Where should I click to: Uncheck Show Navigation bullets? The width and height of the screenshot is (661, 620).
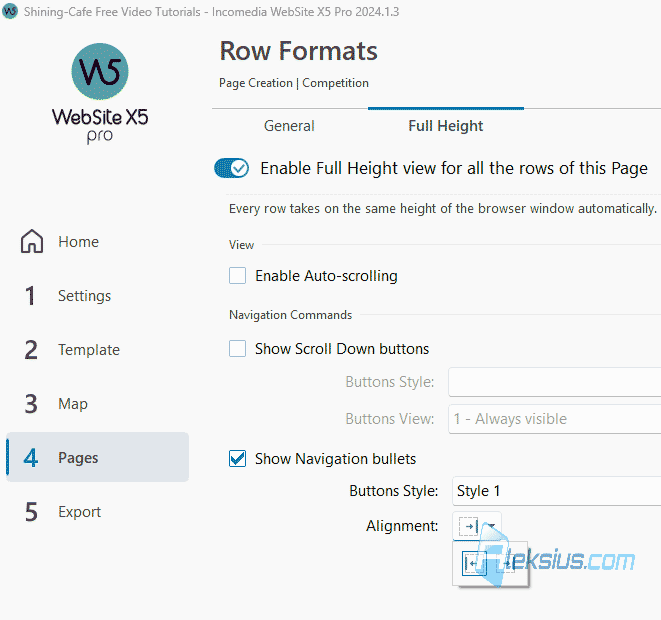pyautogui.click(x=237, y=459)
